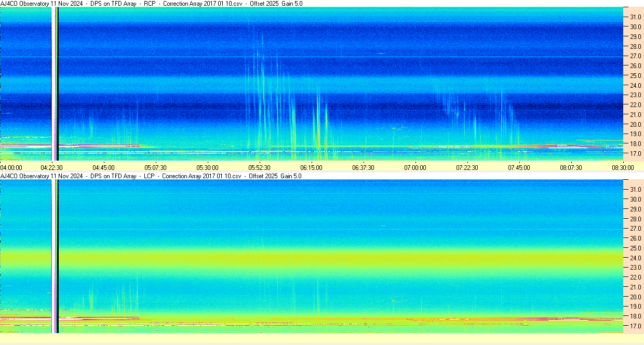Pick 26.0 frequency label in RCP panel
Screen dimensions: 644x345
click(x=636, y=66)
